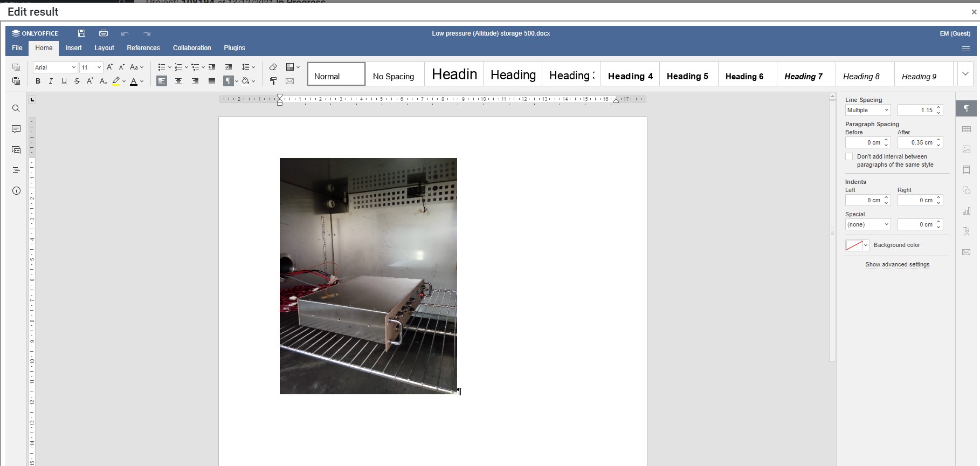Clear the text style with the eraser
Screen dimensions: 980x466
(273, 67)
